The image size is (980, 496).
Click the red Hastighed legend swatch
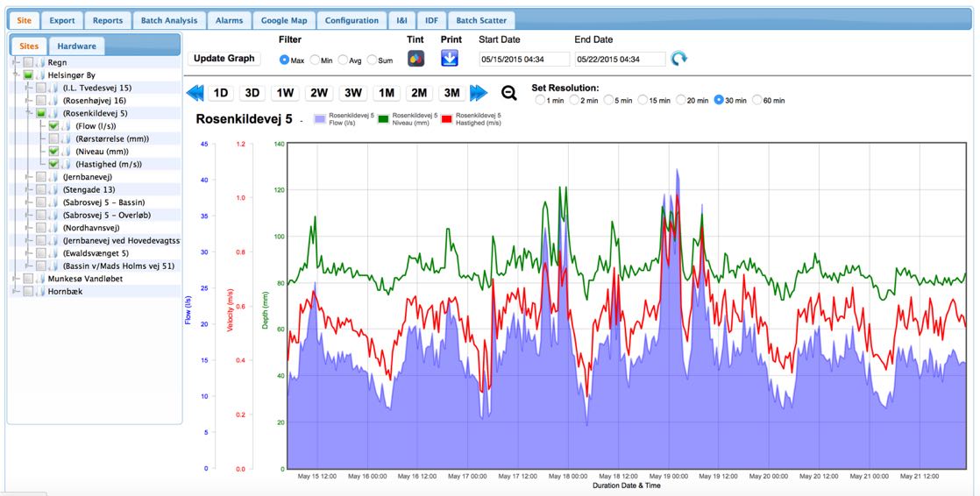448,118
